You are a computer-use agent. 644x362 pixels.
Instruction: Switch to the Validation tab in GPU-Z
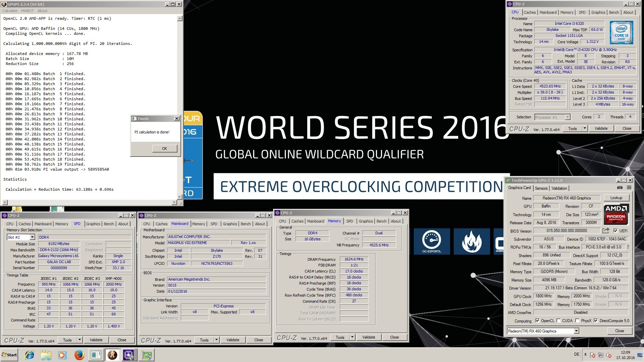[559, 188]
